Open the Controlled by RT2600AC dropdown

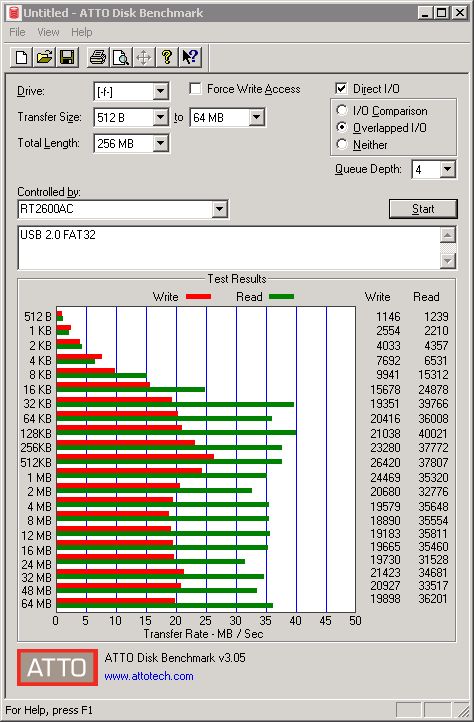click(x=219, y=210)
